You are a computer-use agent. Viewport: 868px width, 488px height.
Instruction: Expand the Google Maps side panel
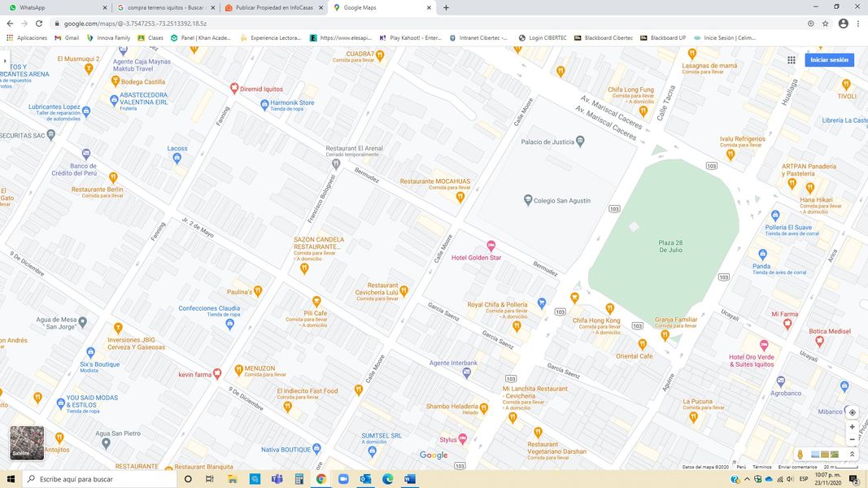tap(4, 60)
